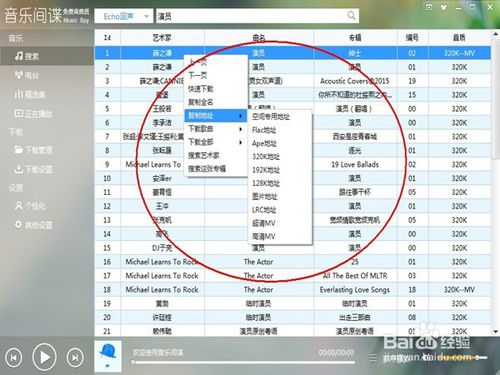Open the 精选集 collections section

tap(29, 95)
